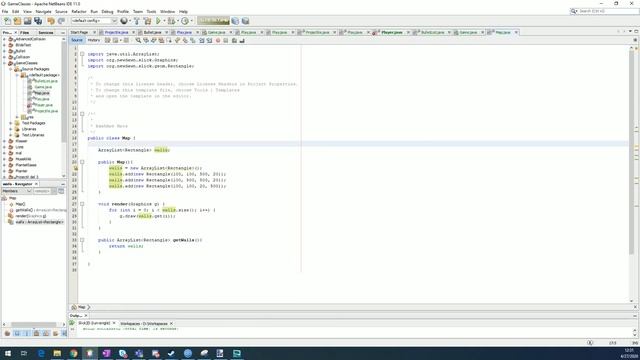Screen dimensions: 640x360
Task: Collapse the render method code fold
Action: [x=82, y=204]
